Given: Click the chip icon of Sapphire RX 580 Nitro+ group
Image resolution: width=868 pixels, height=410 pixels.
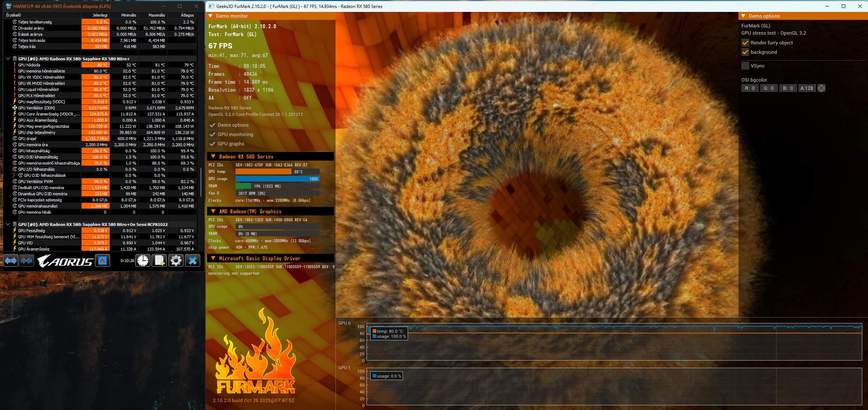Looking at the screenshot, I should point(15,59).
